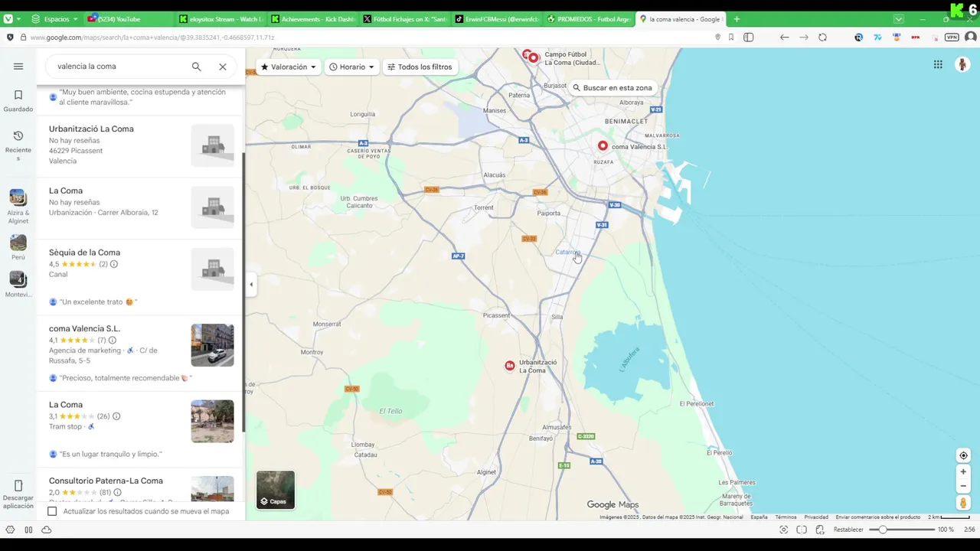Image resolution: width=980 pixels, height=551 pixels.
Task: Open the Horario hours filter dropdown
Action: pyautogui.click(x=352, y=67)
